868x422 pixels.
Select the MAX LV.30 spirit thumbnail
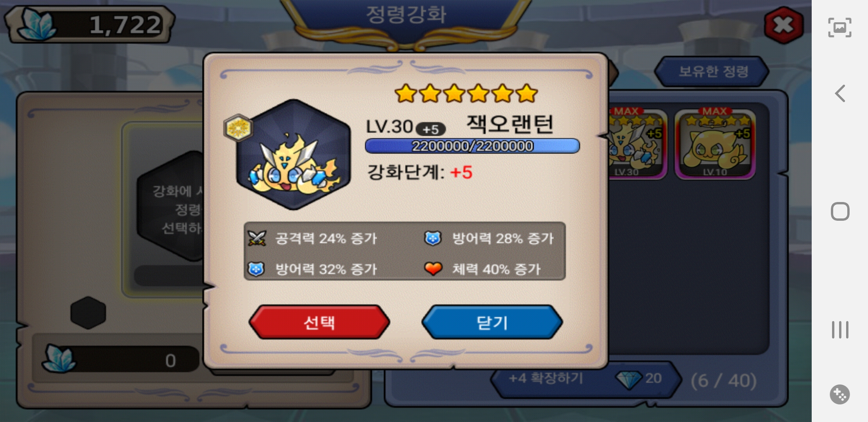637,143
